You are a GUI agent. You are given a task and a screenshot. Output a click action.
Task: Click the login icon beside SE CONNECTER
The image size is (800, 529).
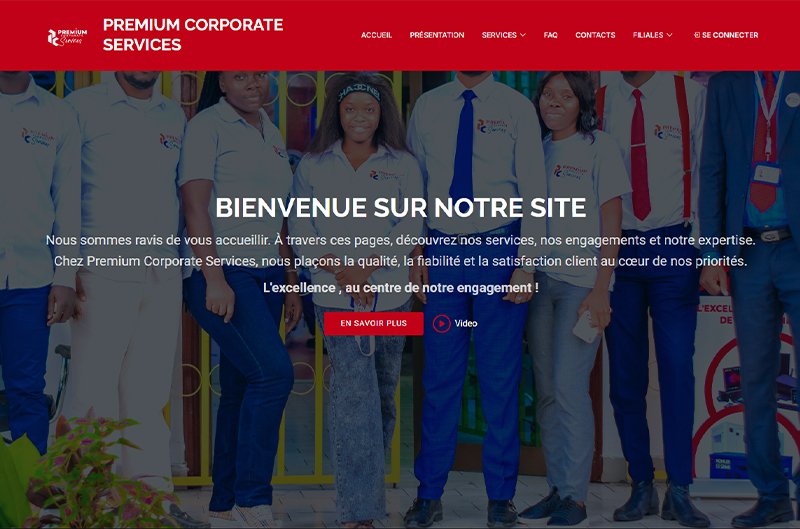tap(697, 35)
